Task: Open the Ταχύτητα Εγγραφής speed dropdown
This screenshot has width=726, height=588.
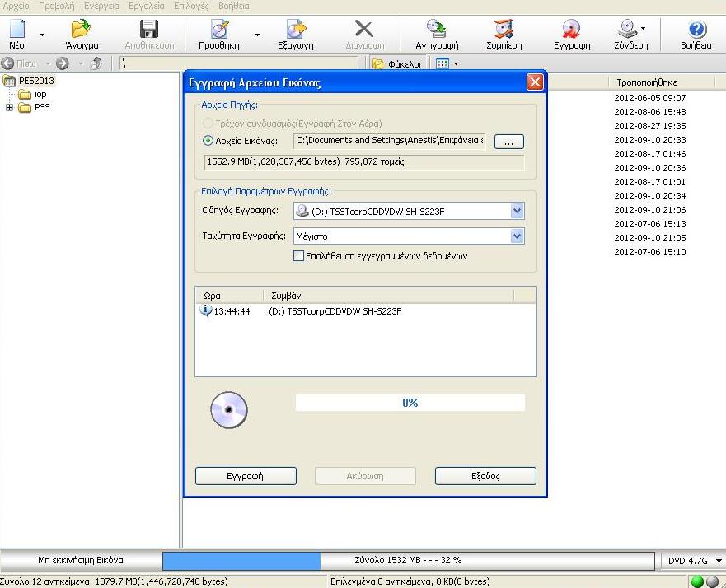Action: tap(517, 236)
